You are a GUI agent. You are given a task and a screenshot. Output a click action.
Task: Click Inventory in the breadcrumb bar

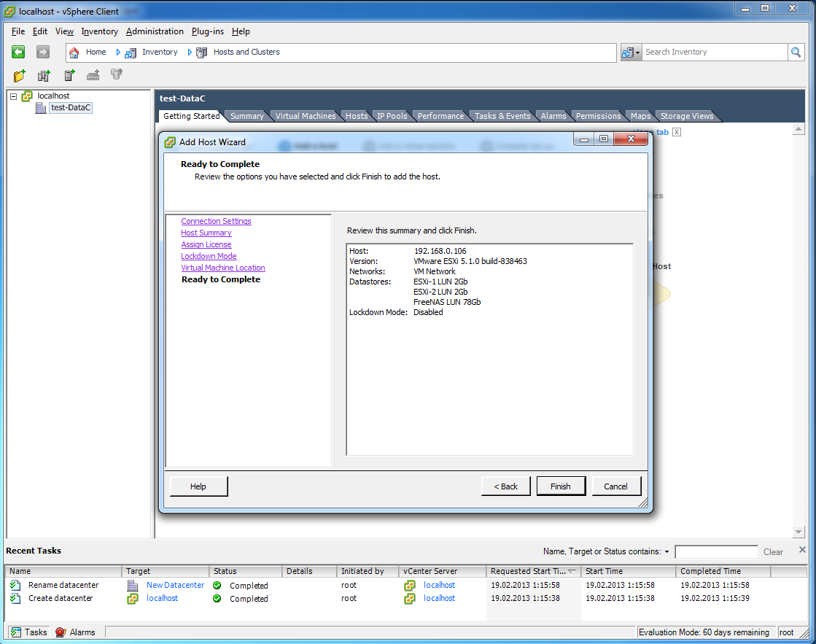159,52
